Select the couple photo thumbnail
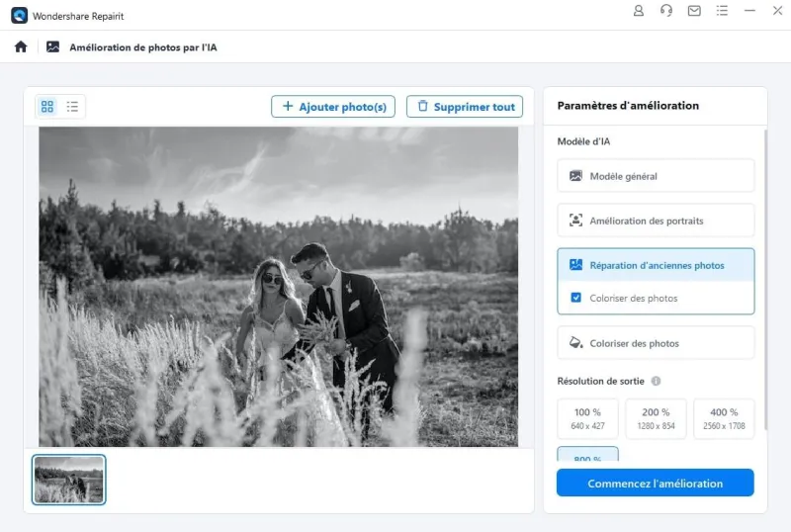This screenshot has width=791, height=532. [x=69, y=480]
